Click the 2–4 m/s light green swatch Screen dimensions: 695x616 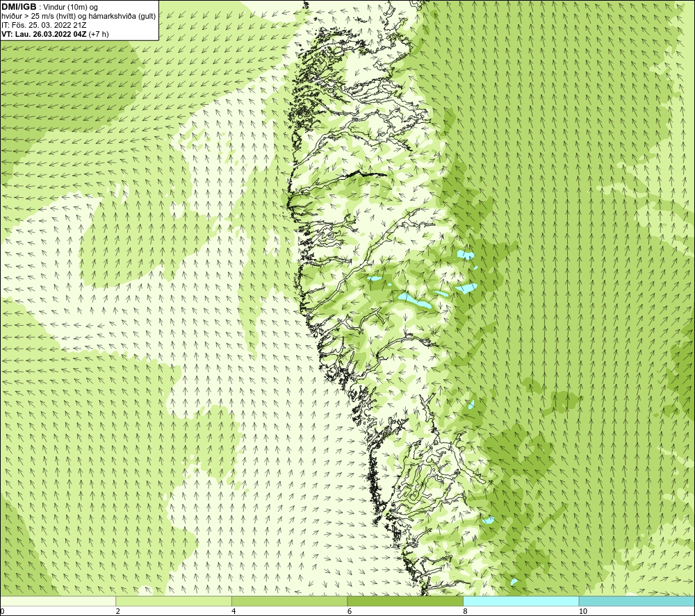pyautogui.click(x=174, y=601)
